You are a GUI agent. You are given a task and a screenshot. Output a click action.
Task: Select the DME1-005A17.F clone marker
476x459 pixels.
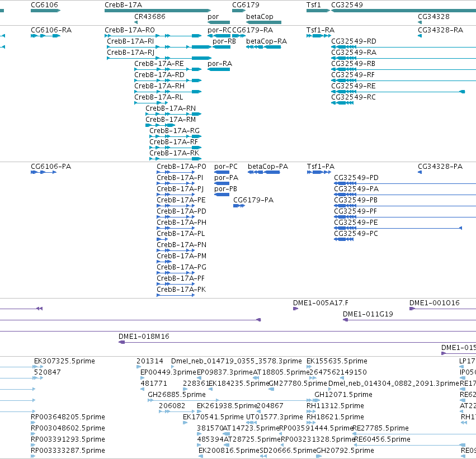(x=295, y=309)
